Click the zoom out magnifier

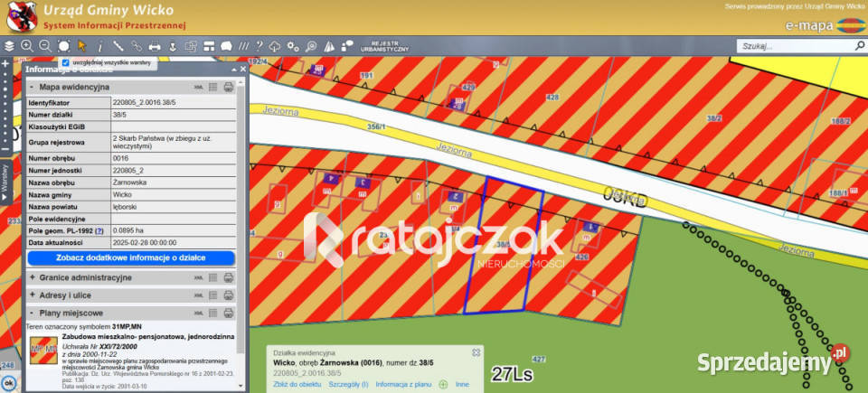(x=44, y=45)
